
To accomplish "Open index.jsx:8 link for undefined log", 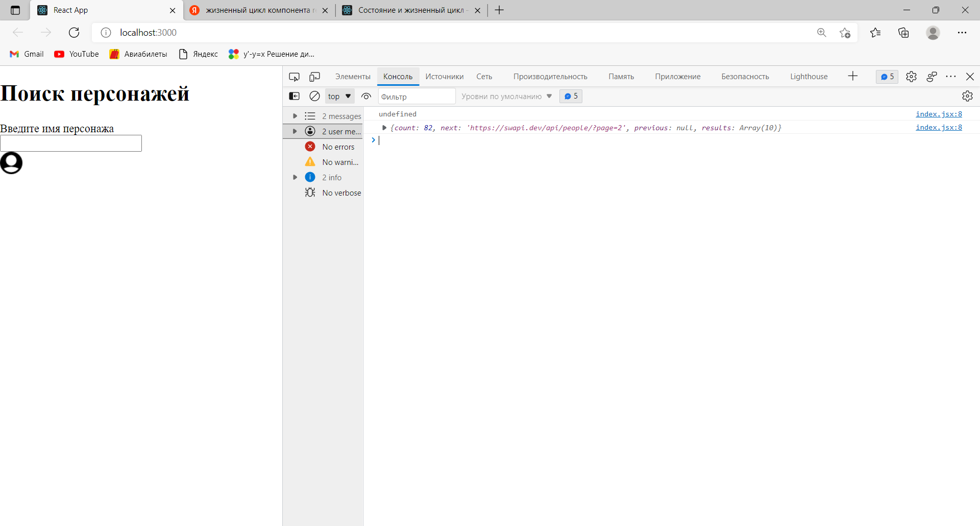I will tap(939, 114).
